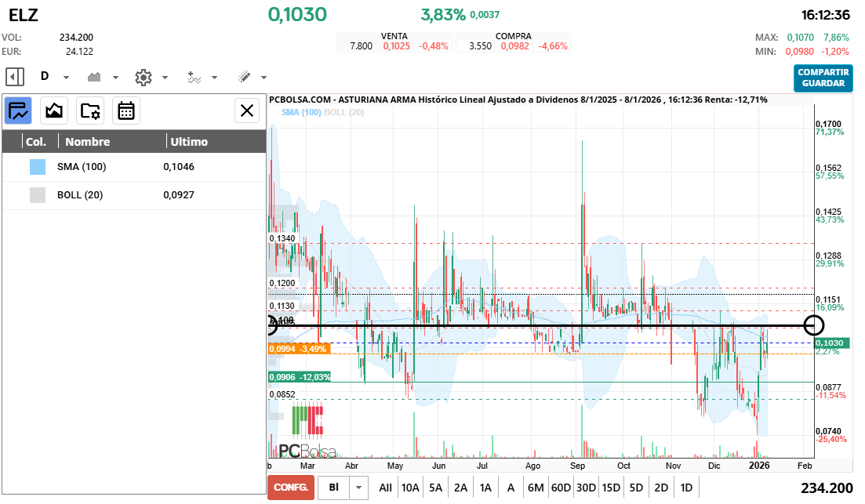Click the SMA (100) blue color swatch

[x=37, y=167]
